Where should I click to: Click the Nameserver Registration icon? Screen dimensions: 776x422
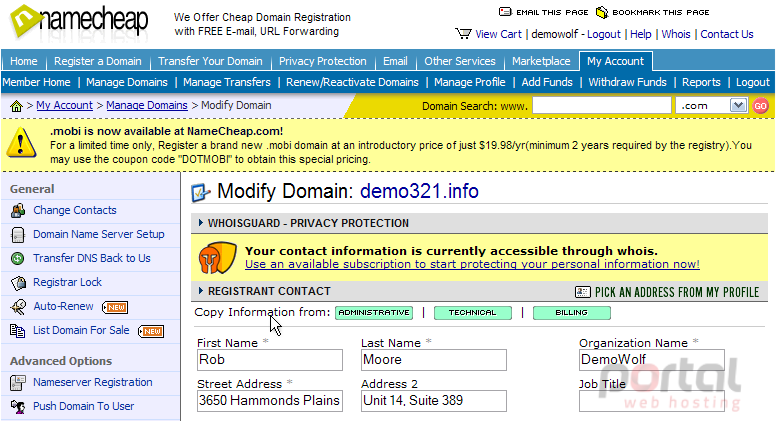click(x=18, y=383)
